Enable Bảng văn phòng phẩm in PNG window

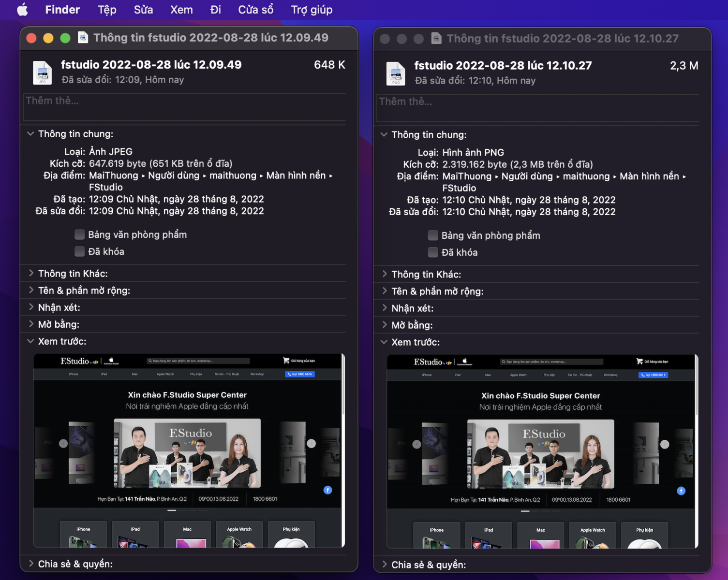pos(433,236)
